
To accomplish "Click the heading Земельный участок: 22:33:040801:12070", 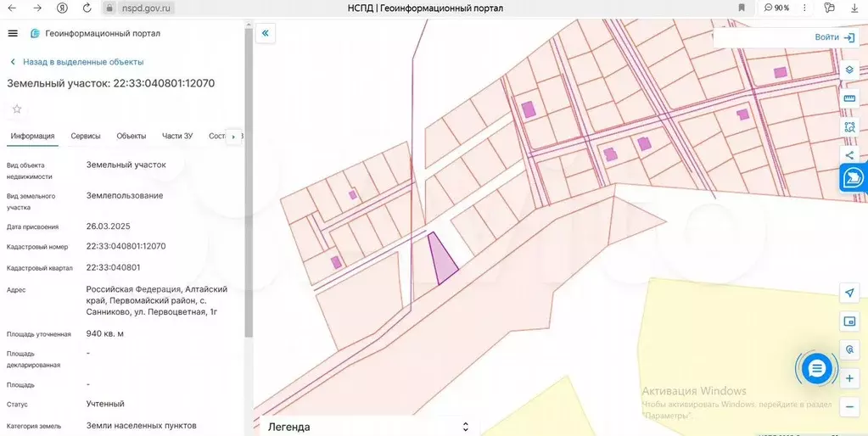I will click(x=110, y=83).
